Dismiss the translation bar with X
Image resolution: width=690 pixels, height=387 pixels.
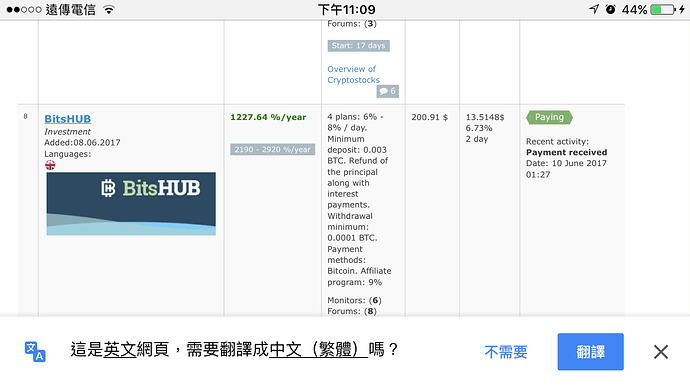(x=661, y=352)
